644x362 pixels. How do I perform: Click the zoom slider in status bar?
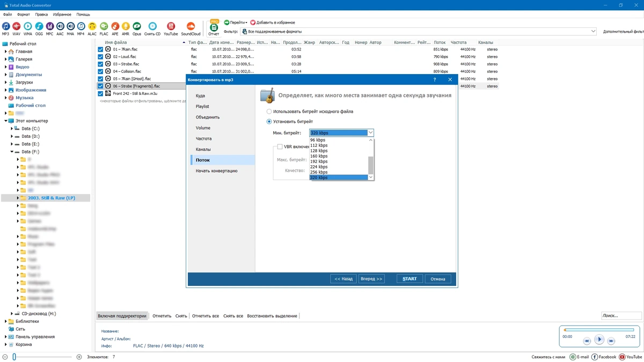43,357
